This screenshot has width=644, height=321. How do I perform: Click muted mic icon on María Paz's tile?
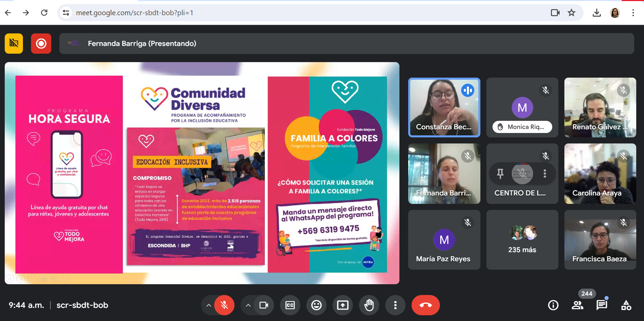468,222
